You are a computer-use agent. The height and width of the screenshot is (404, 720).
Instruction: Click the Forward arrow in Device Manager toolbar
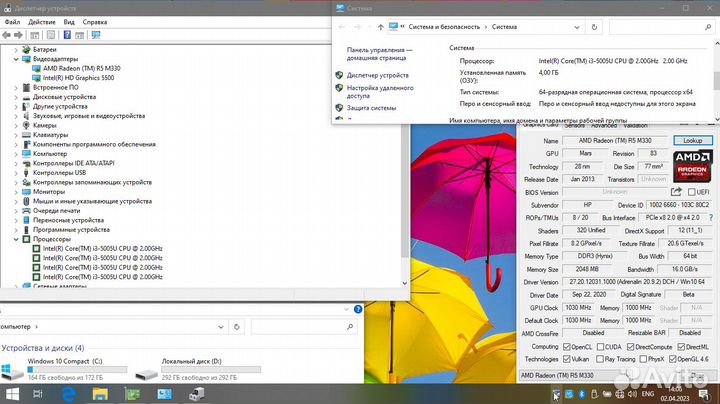[x=18, y=35]
